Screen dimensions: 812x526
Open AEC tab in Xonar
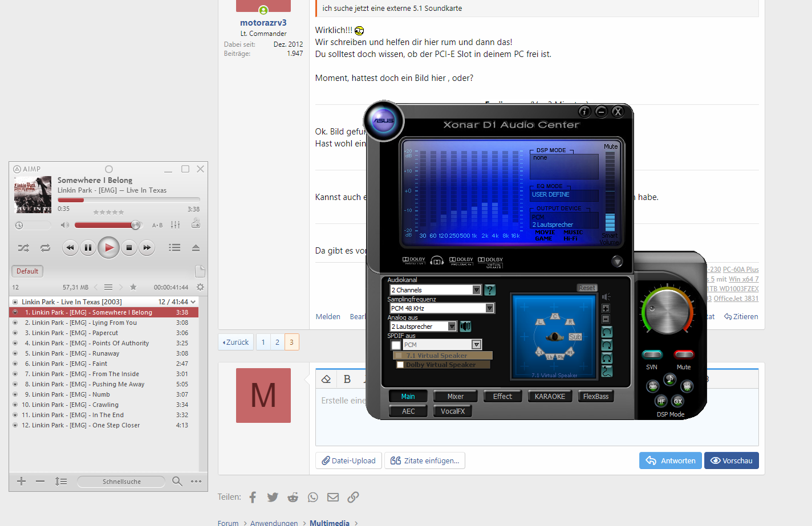pyautogui.click(x=408, y=411)
